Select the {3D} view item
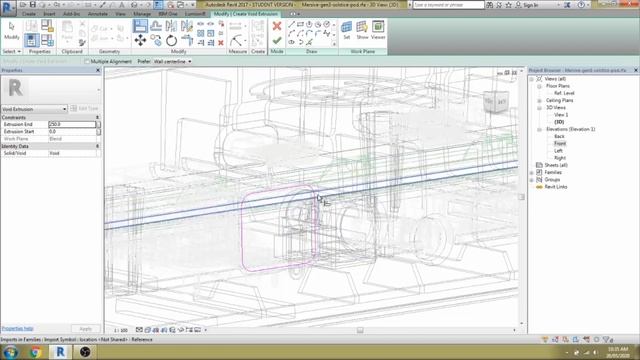Viewport: 640px width, 360px height. [559, 122]
